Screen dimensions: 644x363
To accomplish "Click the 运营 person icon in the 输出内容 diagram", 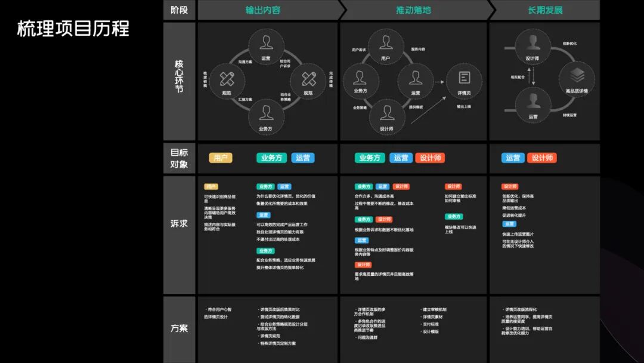I will pos(266,42).
